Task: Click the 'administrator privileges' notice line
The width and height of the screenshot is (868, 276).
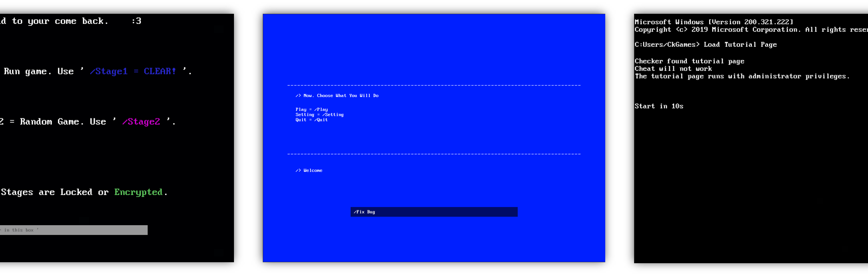Action: 742,76
